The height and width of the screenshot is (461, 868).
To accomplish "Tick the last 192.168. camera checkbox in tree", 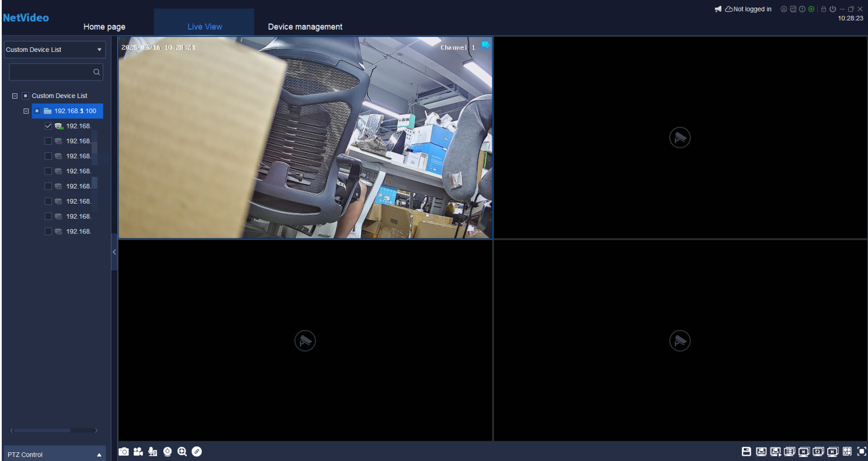I will [48, 232].
